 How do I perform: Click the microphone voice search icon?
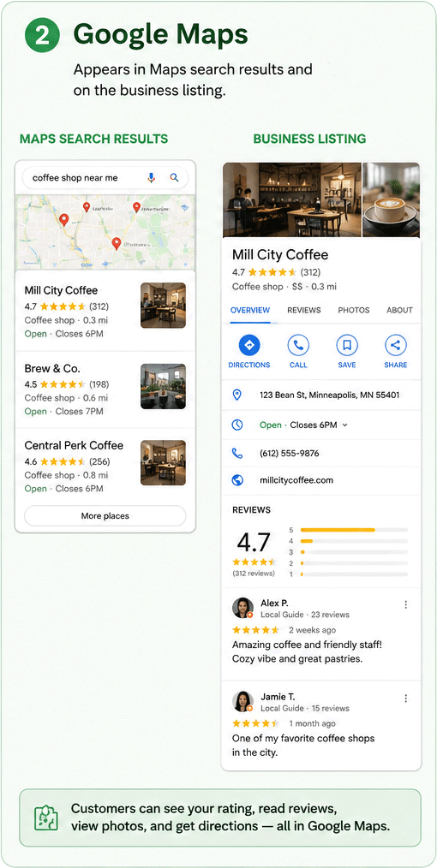coord(151,178)
